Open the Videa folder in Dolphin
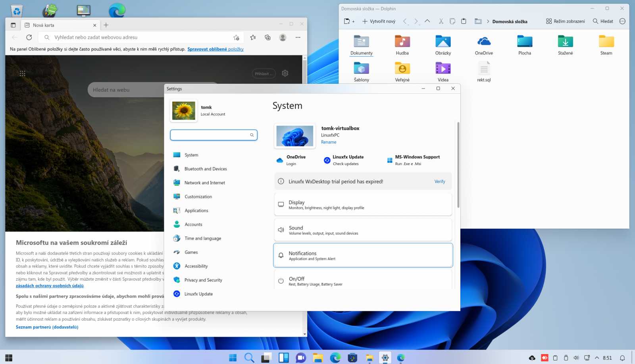This screenshot has height=364, width=635. coord(443,72)
